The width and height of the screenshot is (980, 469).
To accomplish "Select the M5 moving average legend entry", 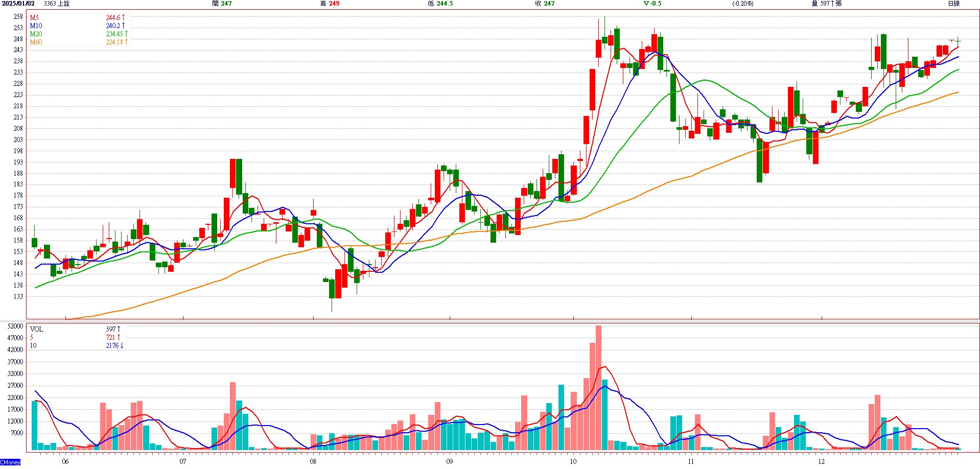I will pos(34,18).
